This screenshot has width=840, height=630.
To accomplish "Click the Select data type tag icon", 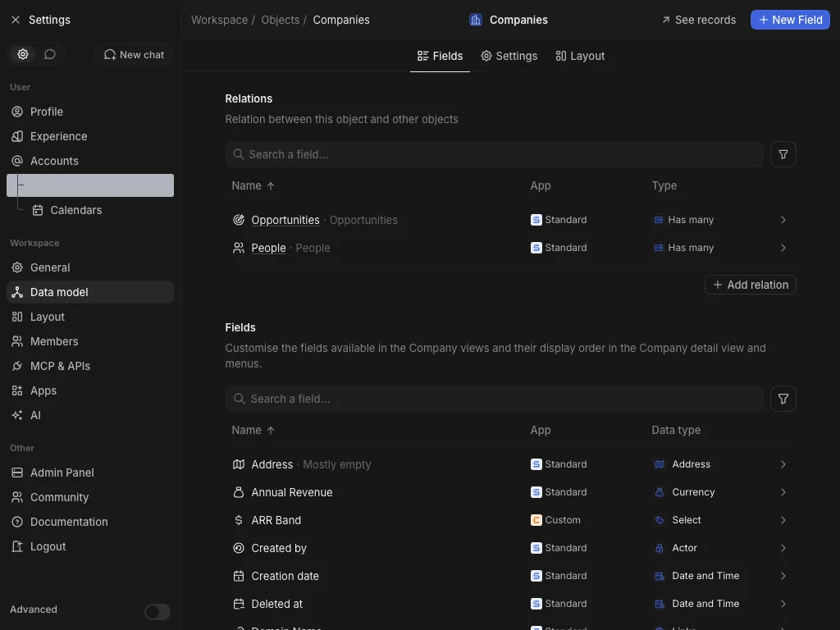I will (660, 519).
